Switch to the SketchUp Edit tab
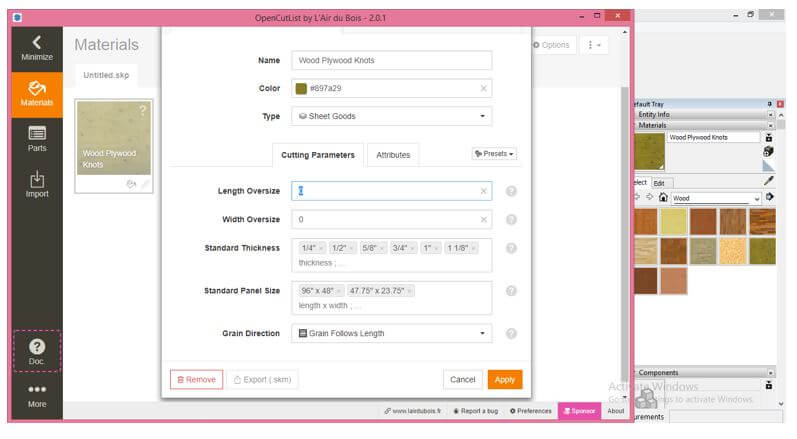Screen dimensions: 797x439 click(659, 183)
